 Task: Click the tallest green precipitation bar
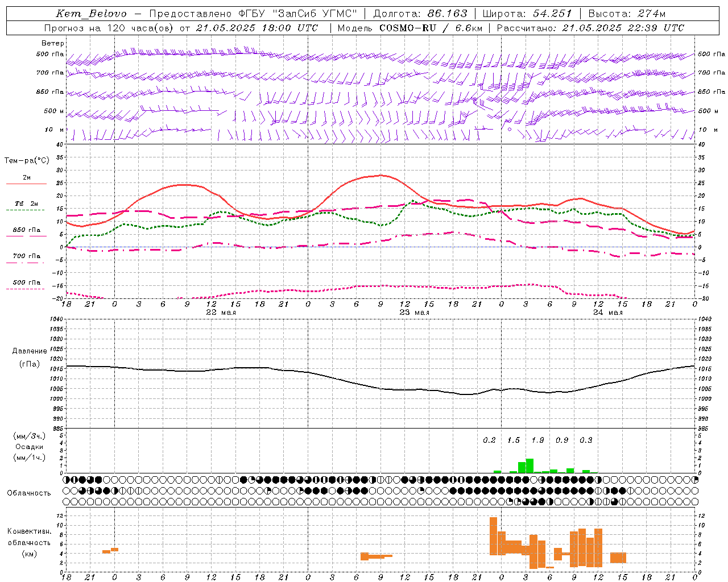[530, 465]
